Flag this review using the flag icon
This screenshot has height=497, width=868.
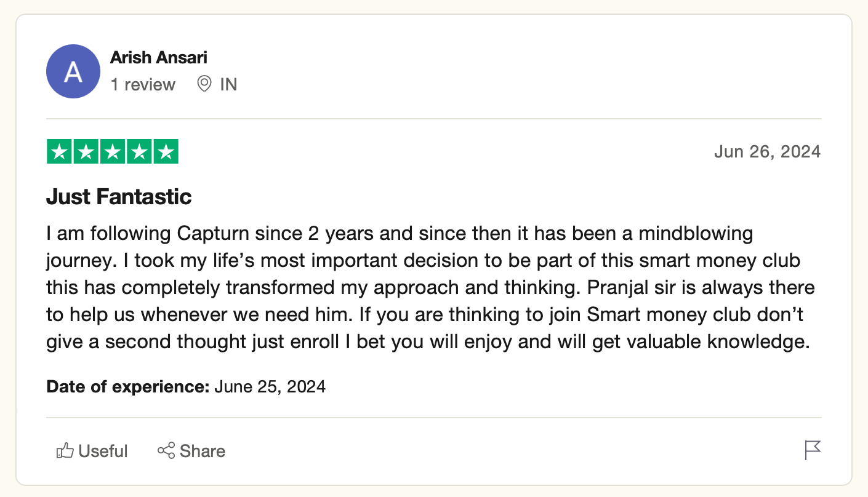pyautogui.click(x=813, y=450)
